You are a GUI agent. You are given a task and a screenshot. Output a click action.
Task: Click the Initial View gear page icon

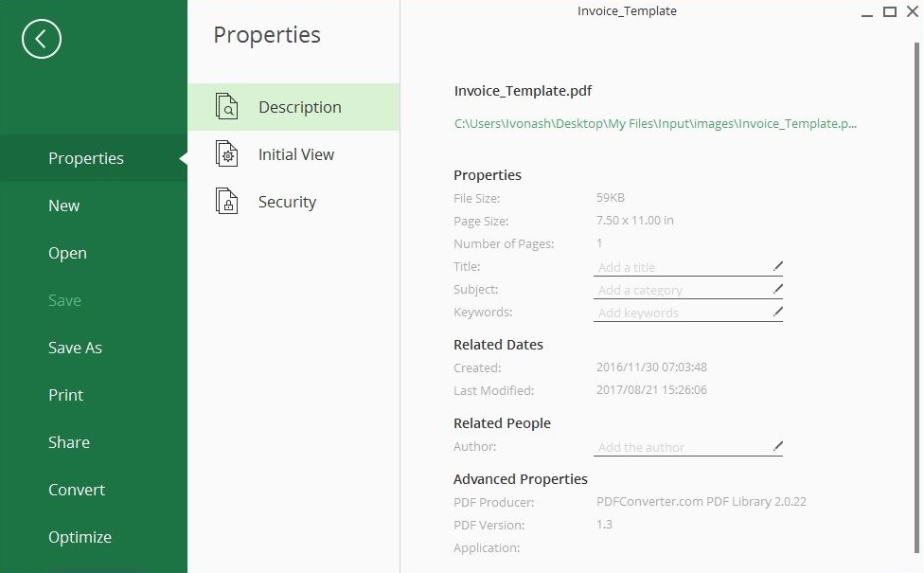coord(226,154)
